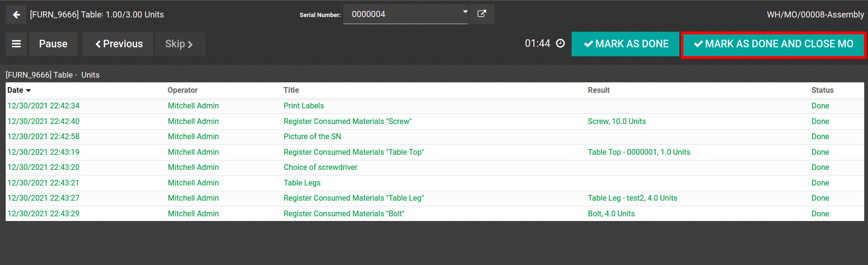This screenshot has width=868, height=265.
Task: Click Mark As Done And Close MO
Action: [x=773, y=44]
